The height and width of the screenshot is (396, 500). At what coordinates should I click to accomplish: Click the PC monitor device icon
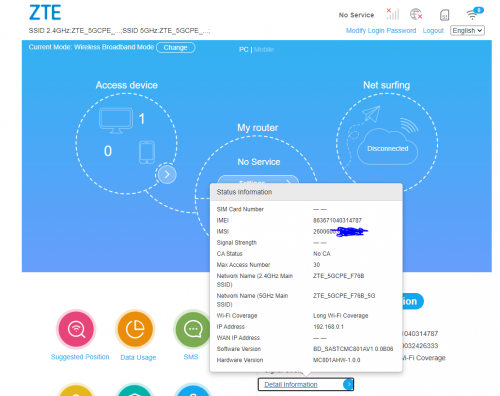(x=116, y=120)
